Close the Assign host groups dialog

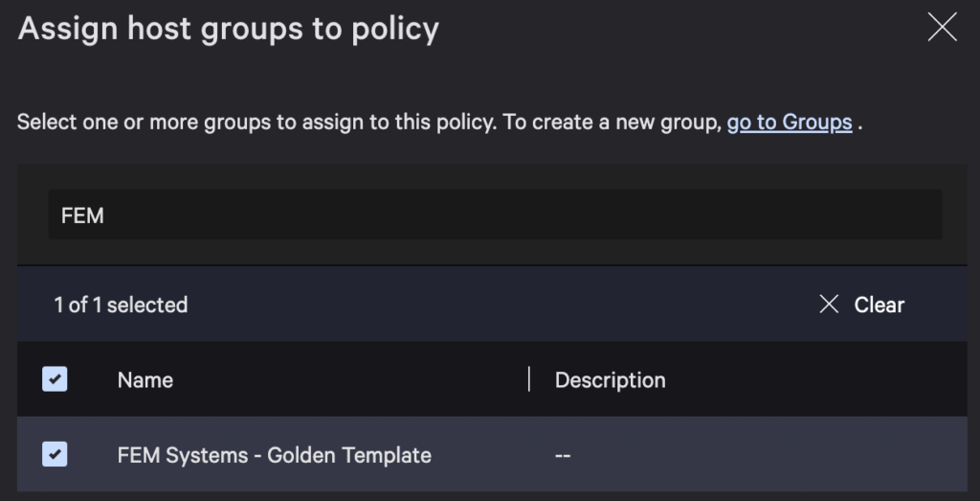tap(942, 29)
